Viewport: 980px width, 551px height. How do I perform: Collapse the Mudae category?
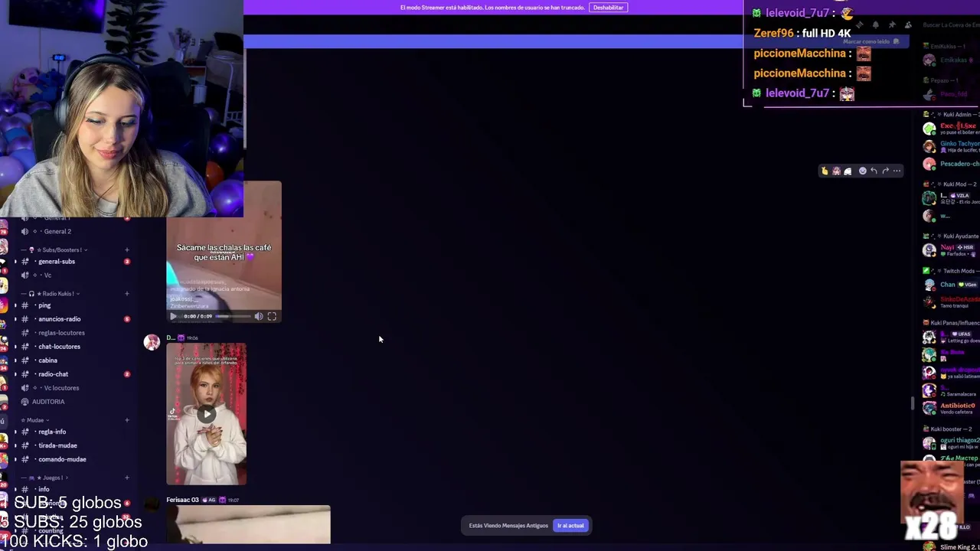point(35,420)
